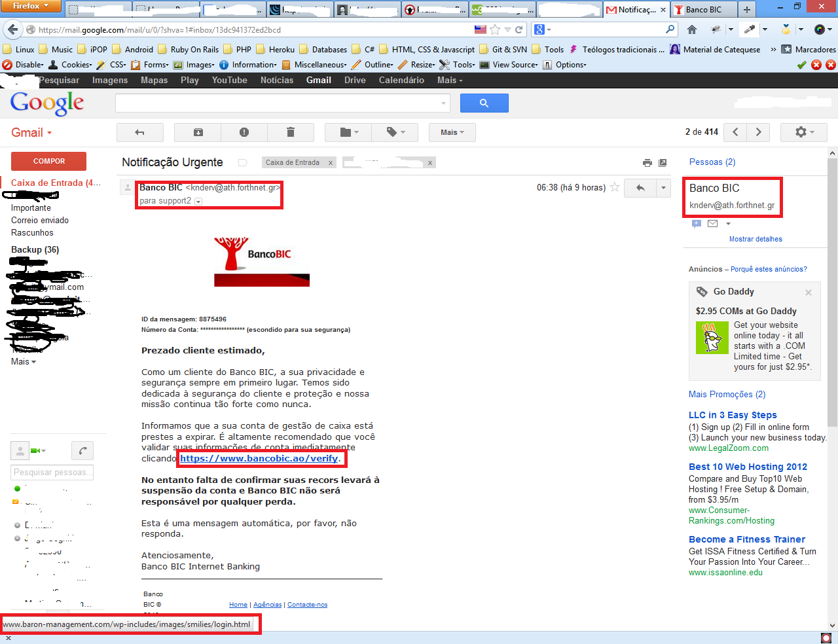Screen dimensions: 838x644
Task: Open the labels tag dropdown
Action: tap(395, 132)
